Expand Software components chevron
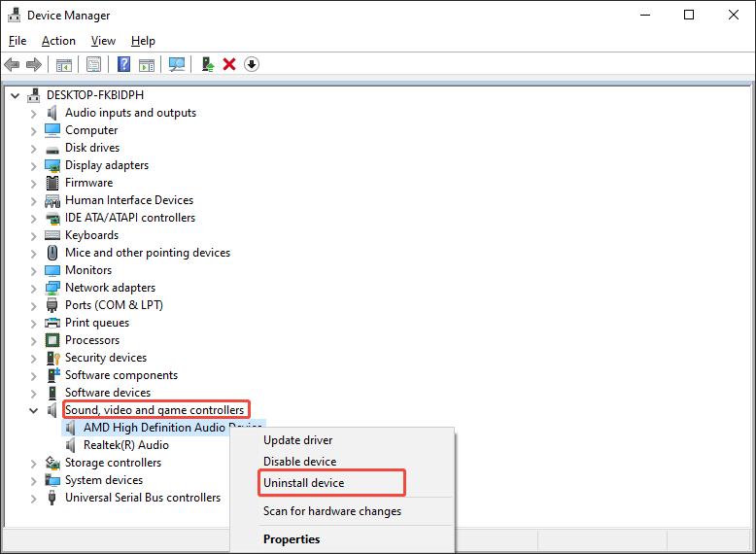 coord(33,376)
